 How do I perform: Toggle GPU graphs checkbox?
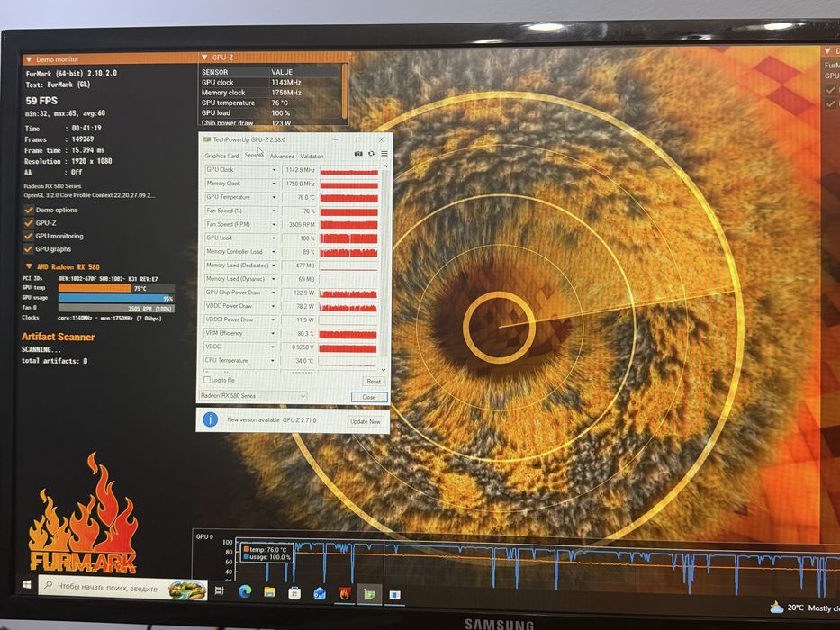[29, 248]
